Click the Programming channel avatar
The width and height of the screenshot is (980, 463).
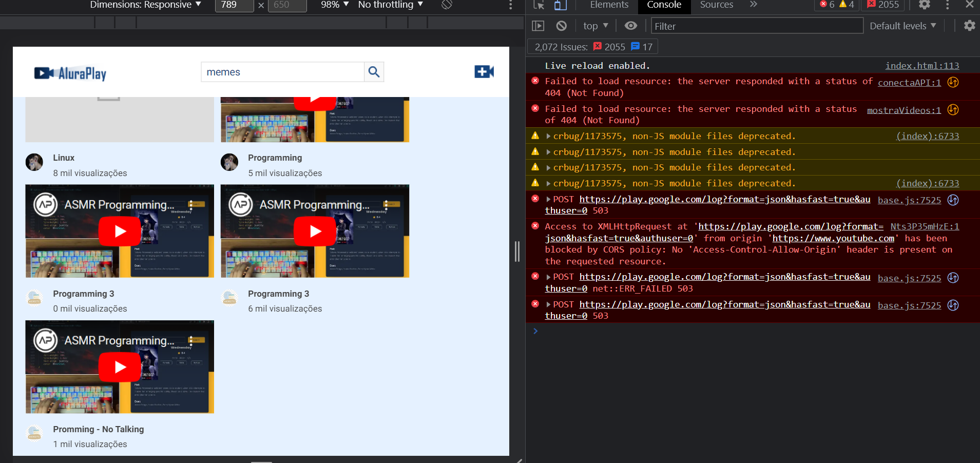click(229, 162)
